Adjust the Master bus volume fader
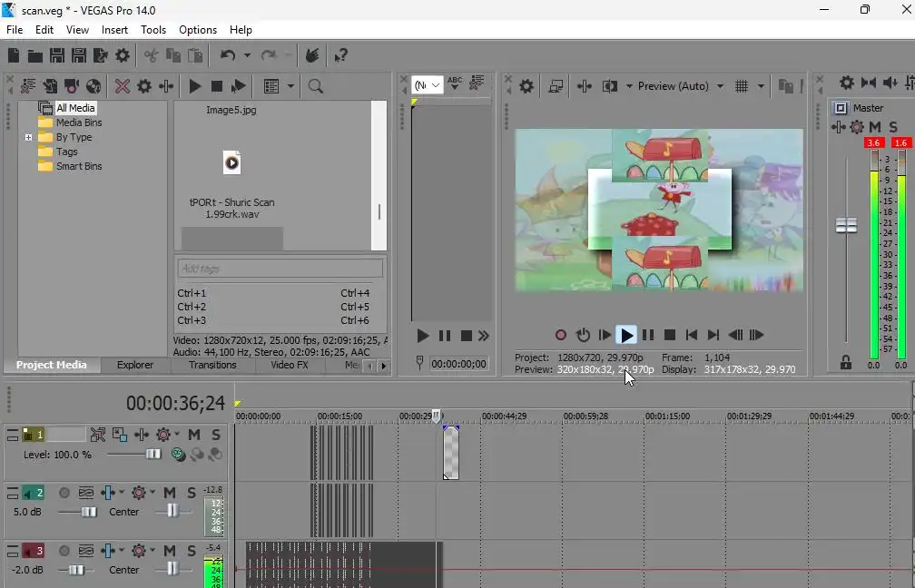The height and width of the screenshot is (588, 915). coord(846,225)
